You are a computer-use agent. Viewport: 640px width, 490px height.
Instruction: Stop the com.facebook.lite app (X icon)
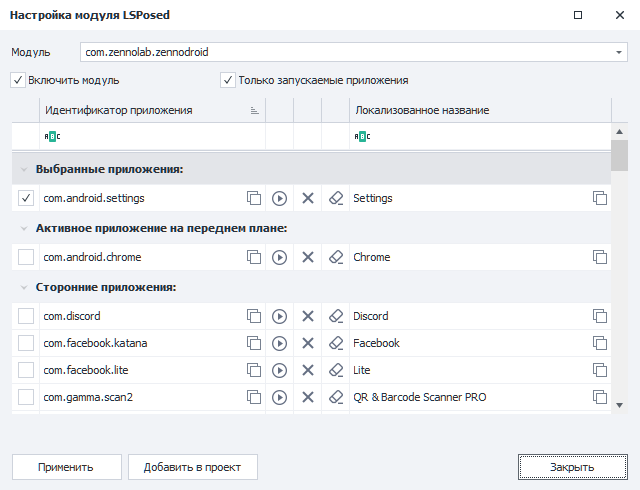coord(308,370)
